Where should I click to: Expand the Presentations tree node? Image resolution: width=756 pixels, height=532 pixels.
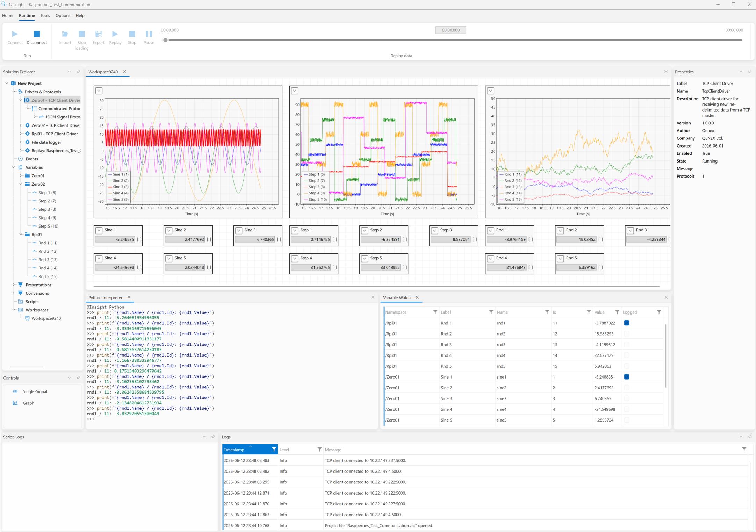point(14,285)
